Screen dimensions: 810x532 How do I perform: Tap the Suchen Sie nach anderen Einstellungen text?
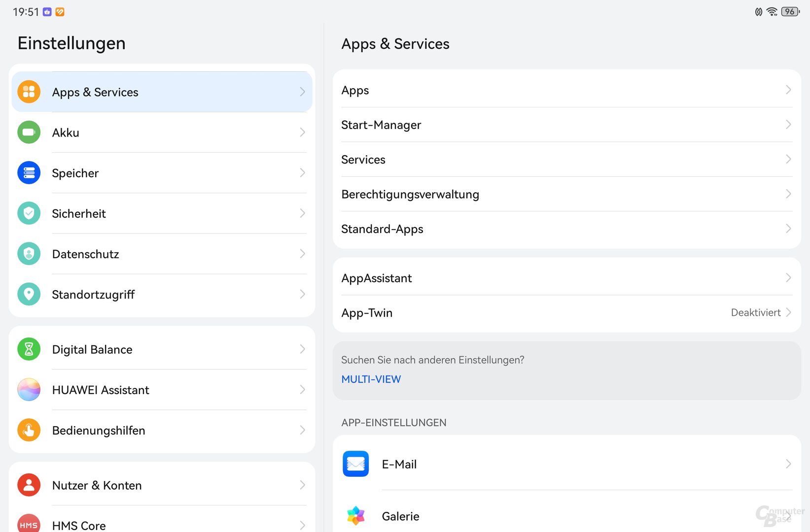click(433, 360)
